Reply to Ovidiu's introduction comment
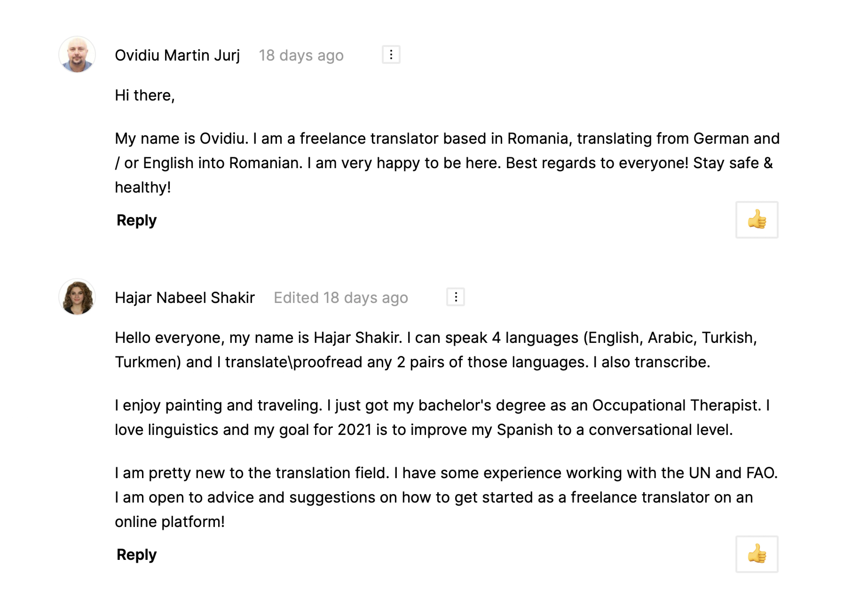This screenshot has width=868, height=604. click(136, 220)
